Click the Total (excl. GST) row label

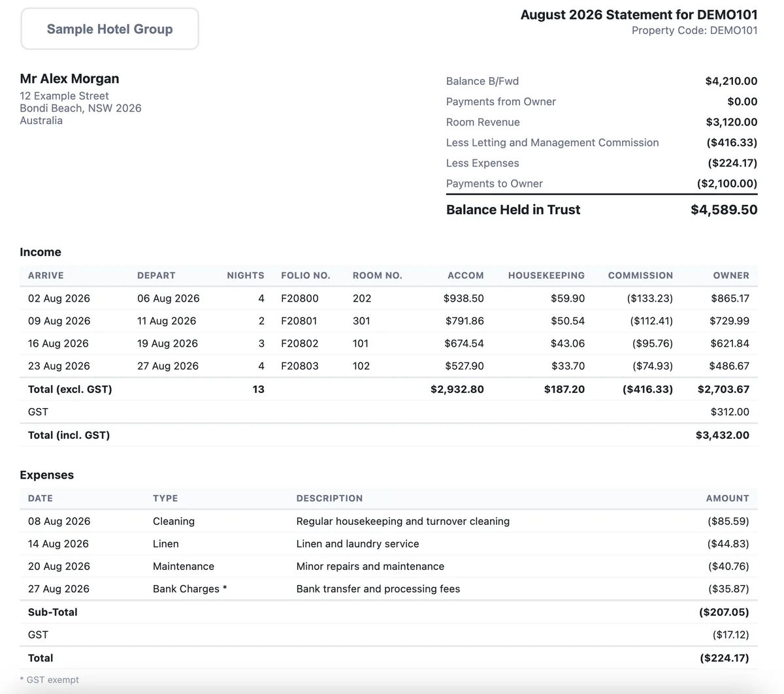(70, 389)
